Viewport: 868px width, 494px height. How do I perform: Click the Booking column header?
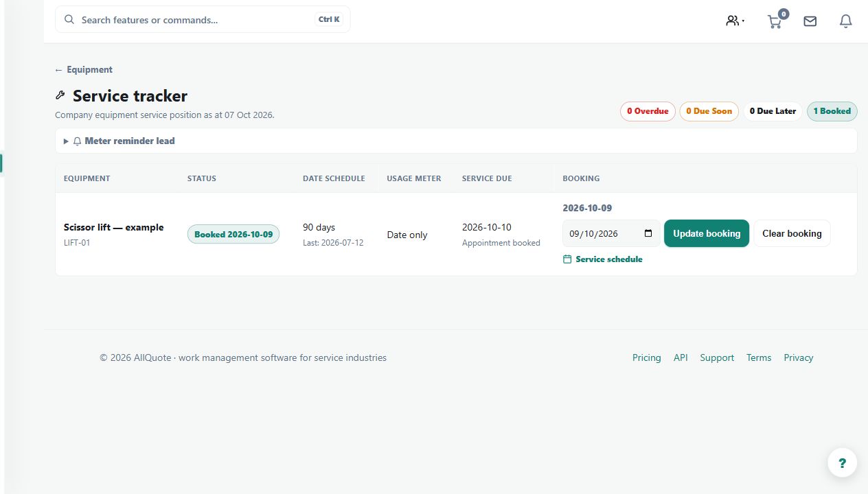[581, 178]
